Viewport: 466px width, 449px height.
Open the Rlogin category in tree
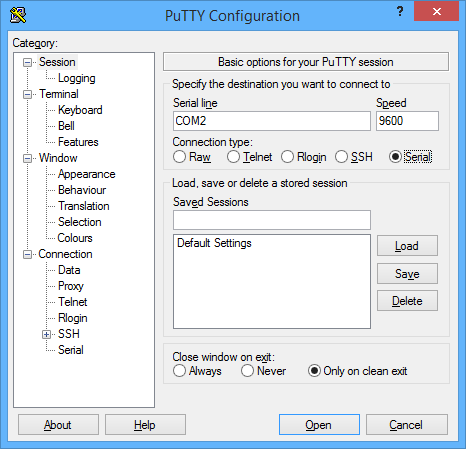point(73,318)
